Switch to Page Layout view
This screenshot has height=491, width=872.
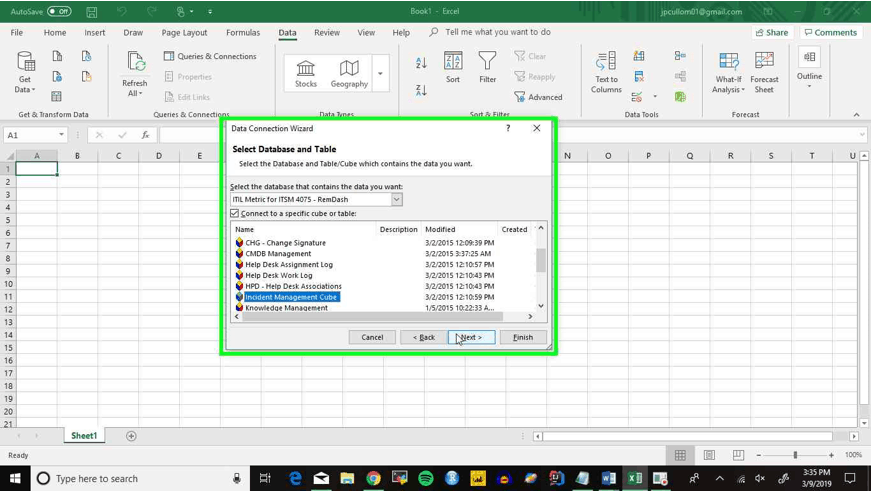709,455
